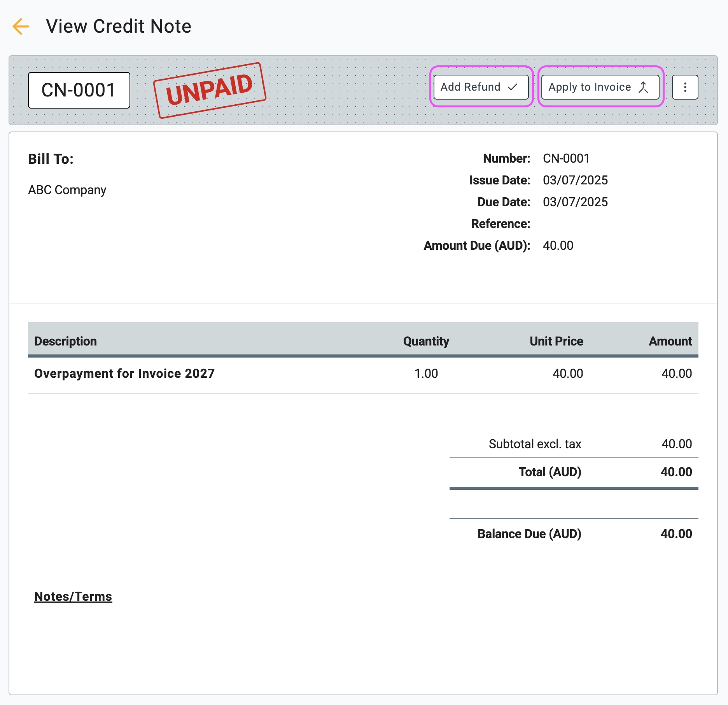The width and height of the screenshot is (728, 705).
Task: Click the Number value CN-0001 in details
Action: point(566,158)
